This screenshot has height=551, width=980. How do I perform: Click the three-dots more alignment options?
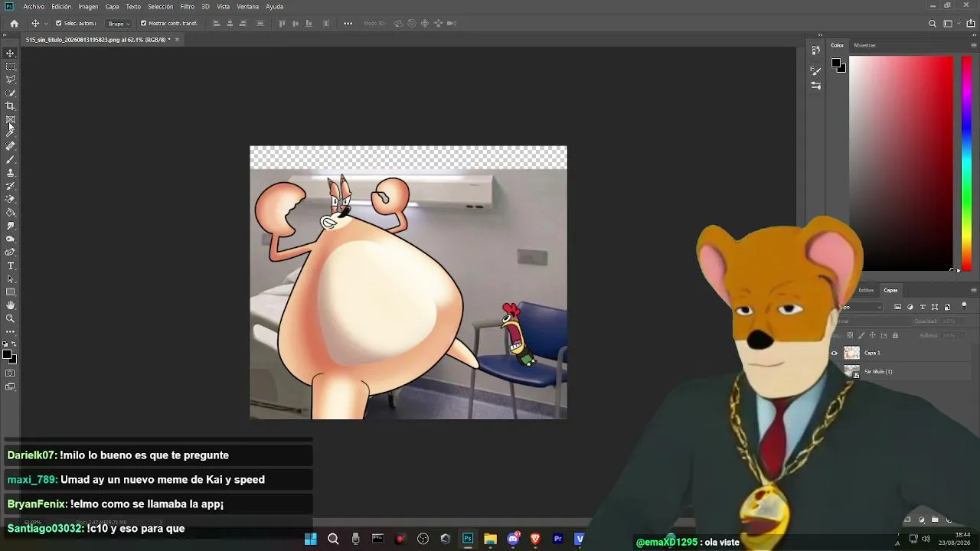[x=348, y=24]
